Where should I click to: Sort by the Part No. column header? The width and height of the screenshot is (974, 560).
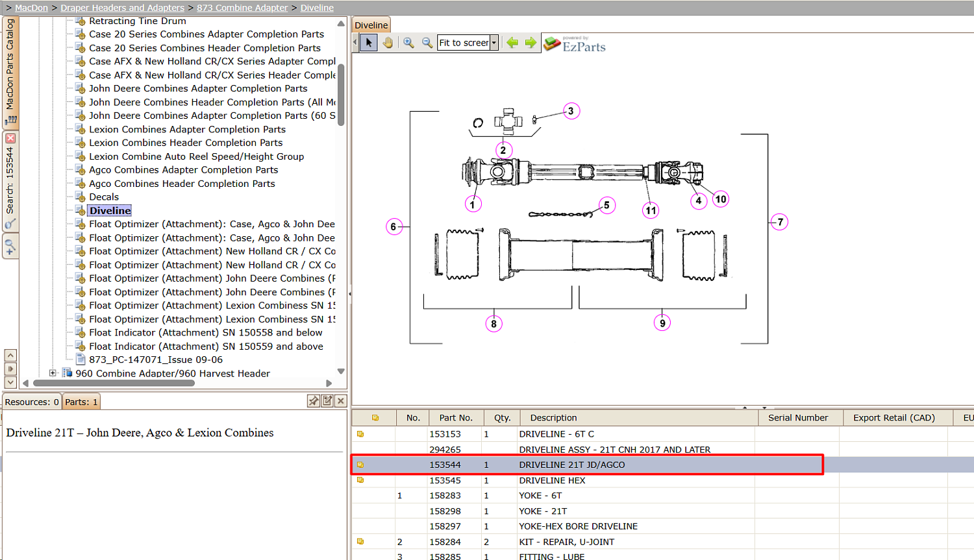(456, 418)
